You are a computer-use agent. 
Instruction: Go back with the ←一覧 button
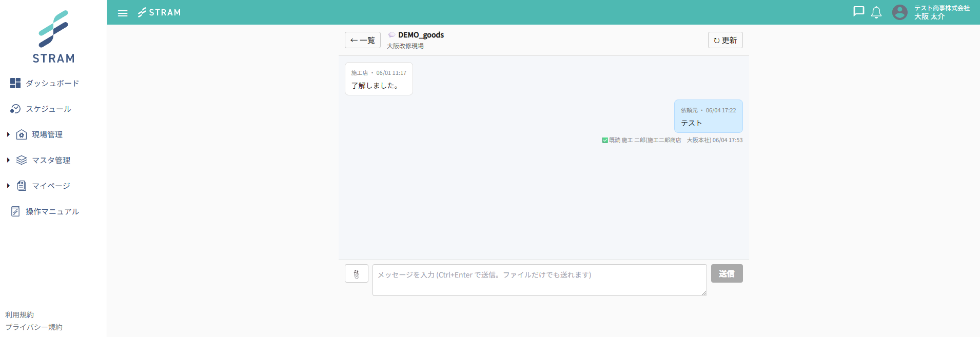click(x=363, y=40)
